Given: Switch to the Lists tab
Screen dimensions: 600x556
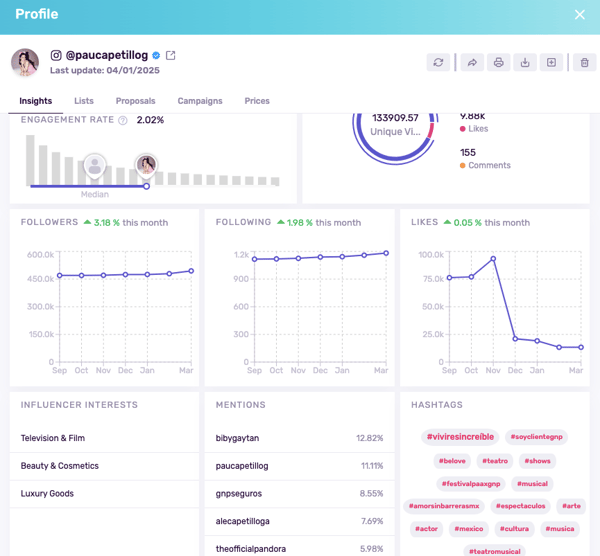Looking at the screenshot, I should coord(84,101).
